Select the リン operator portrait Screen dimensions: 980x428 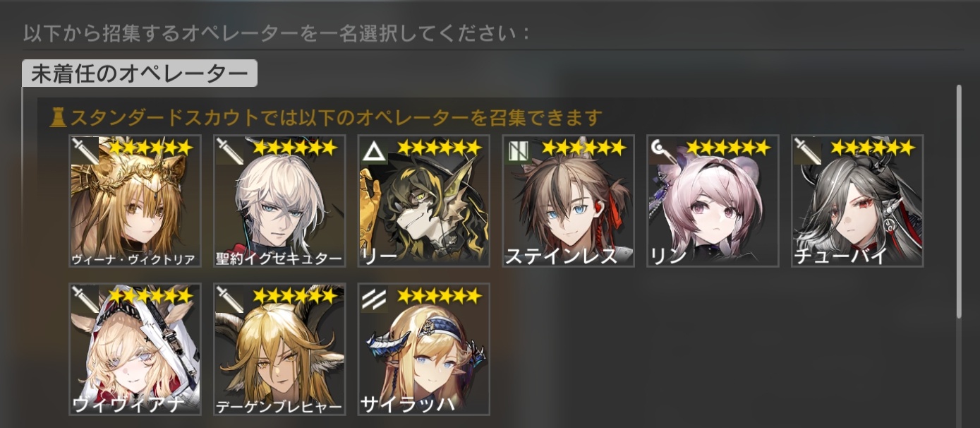coord(713,201)
